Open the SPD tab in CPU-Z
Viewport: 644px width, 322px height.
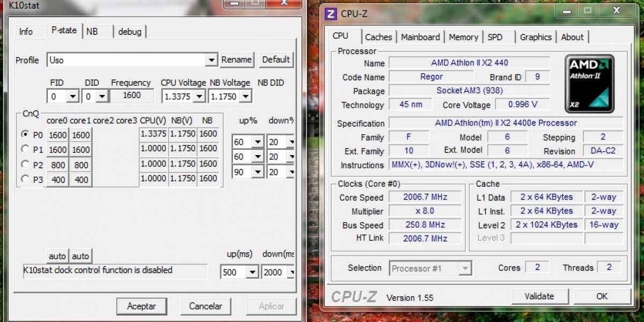point(495,37)
